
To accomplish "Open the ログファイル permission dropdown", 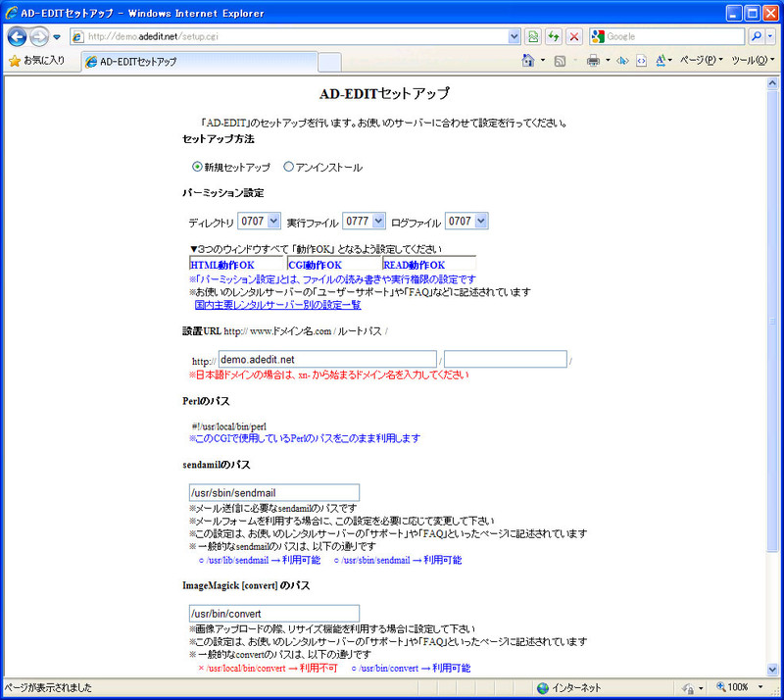I will coord(466,221).
